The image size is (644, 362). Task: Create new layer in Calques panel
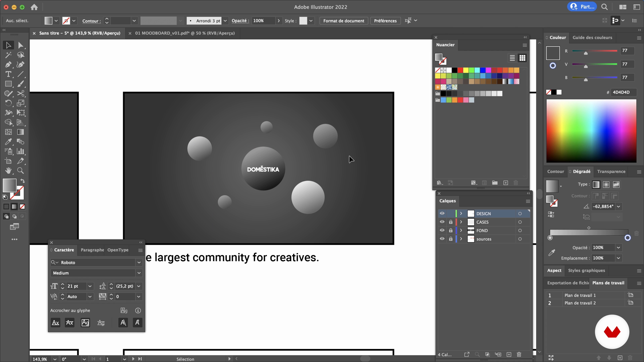pos(509,354)
